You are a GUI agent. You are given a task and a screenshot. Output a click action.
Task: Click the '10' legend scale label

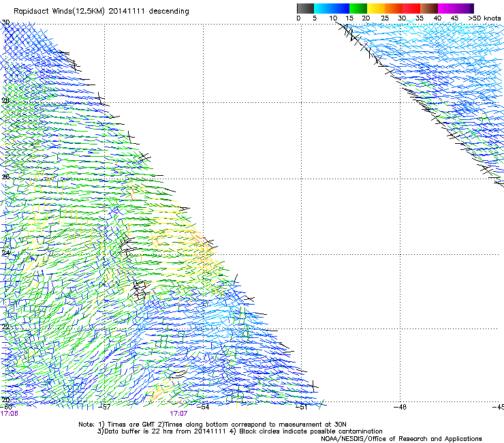click(333, 18)
